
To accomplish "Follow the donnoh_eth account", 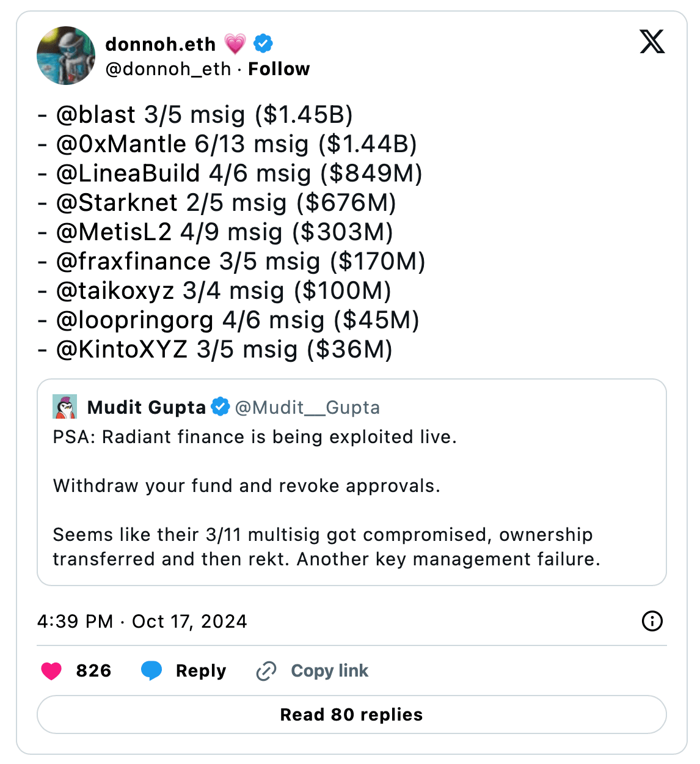I will [279, 69].
